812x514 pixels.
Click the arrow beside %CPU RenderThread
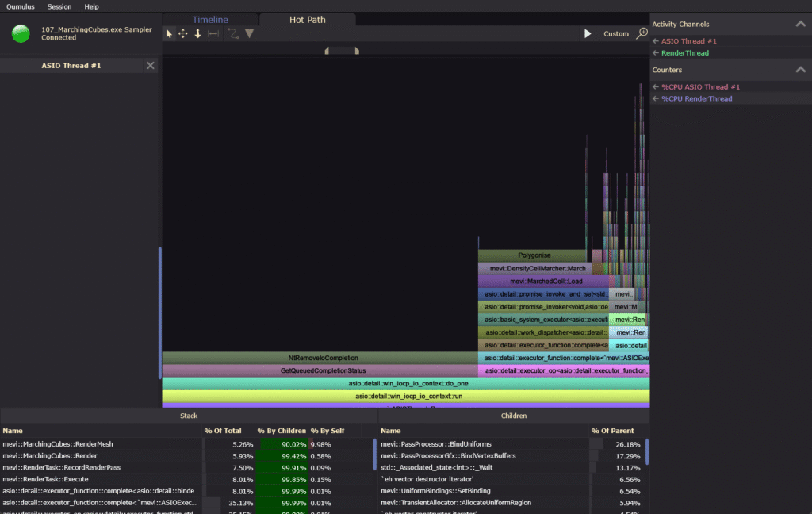click(x=656, y=99)
